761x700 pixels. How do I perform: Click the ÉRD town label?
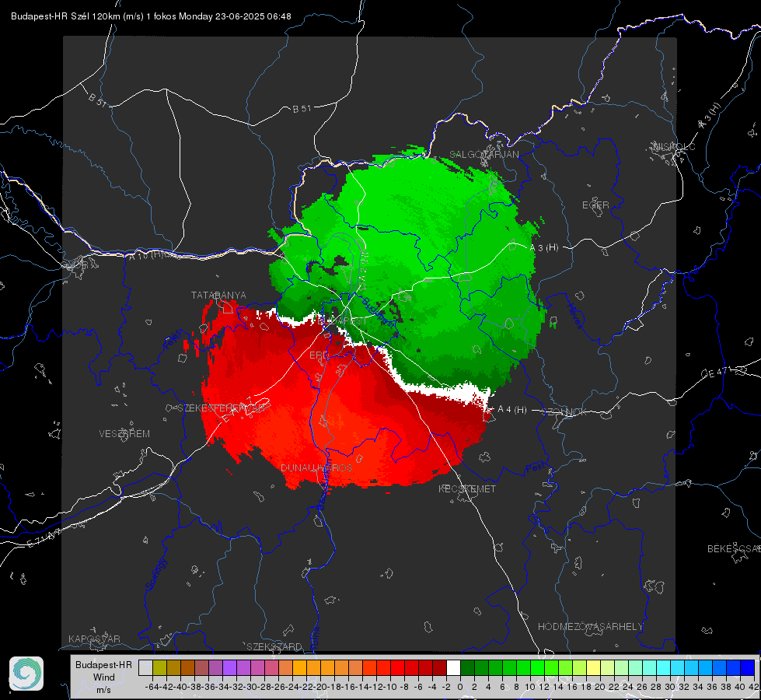319,355
